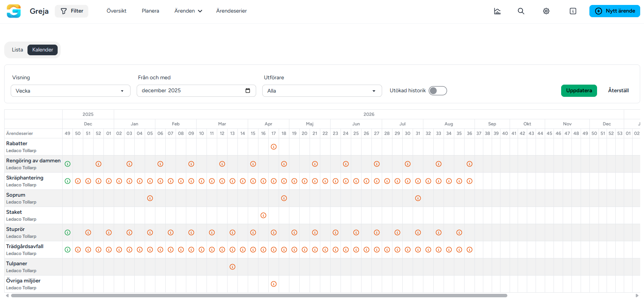Open the Tulpaner marker in week 13
The width and height of the screenshot is (644, 303).
point(232,267)
